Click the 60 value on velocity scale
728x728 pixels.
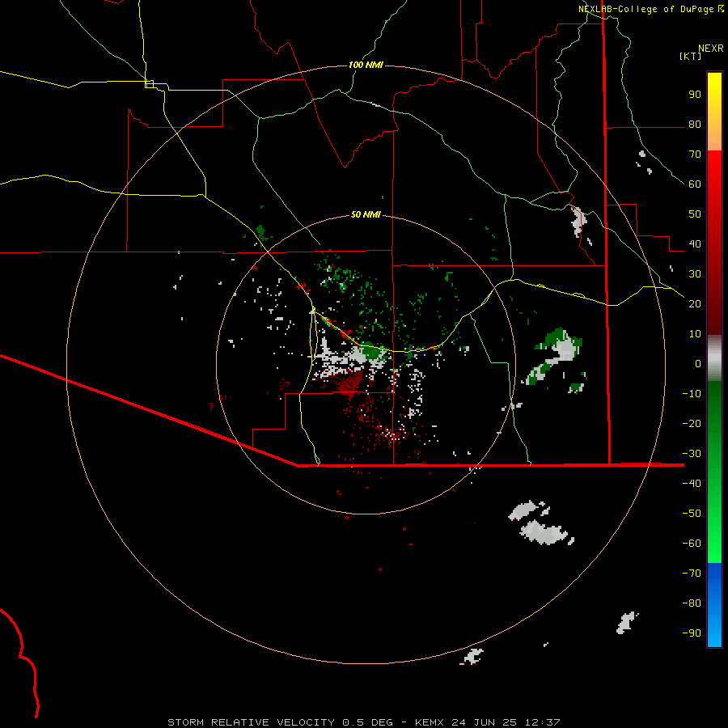click(x=695, y=184)
